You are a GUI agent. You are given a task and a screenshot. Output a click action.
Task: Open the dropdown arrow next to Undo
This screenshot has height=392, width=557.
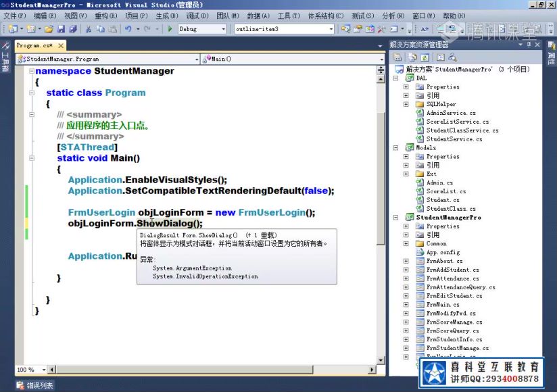[x=138, y=29]
